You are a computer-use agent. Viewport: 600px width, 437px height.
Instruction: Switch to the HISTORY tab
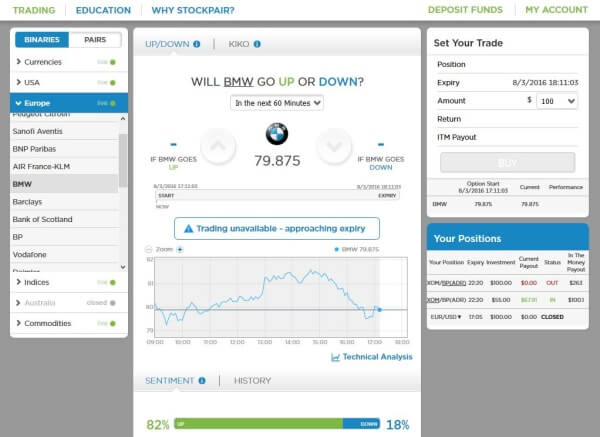click(x=253, y=380)
